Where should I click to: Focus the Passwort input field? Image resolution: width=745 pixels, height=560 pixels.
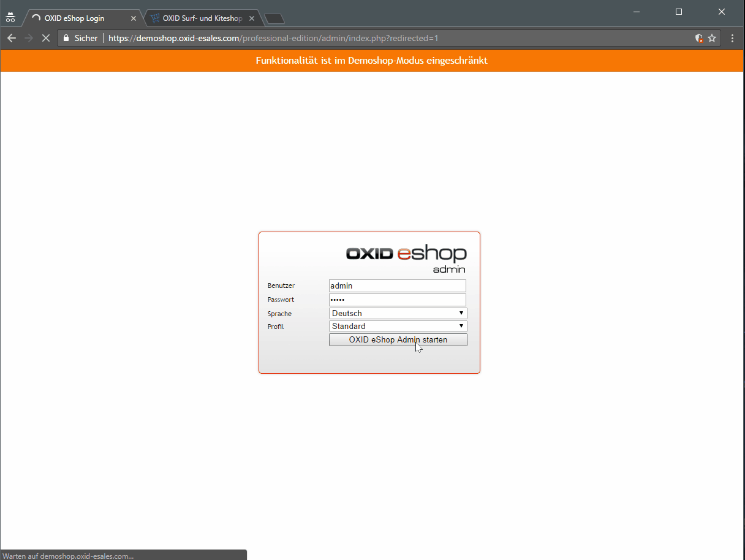[x=398, y=300]
